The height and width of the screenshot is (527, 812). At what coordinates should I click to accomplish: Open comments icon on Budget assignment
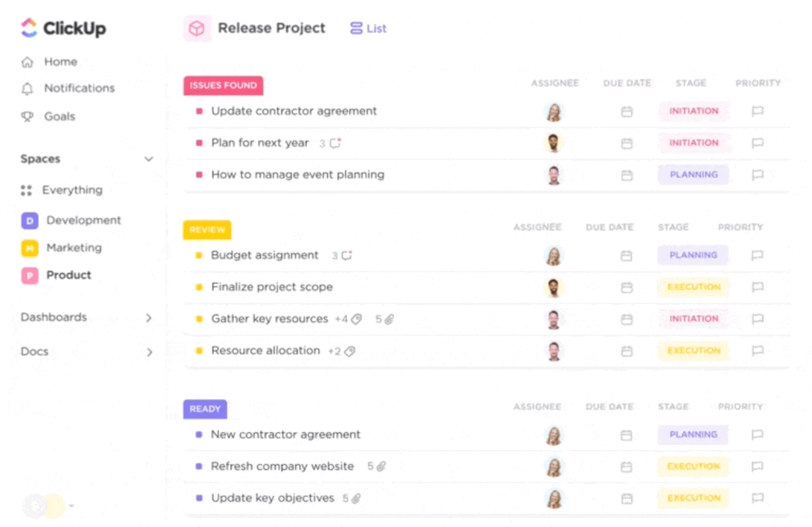tap(347, 255)
